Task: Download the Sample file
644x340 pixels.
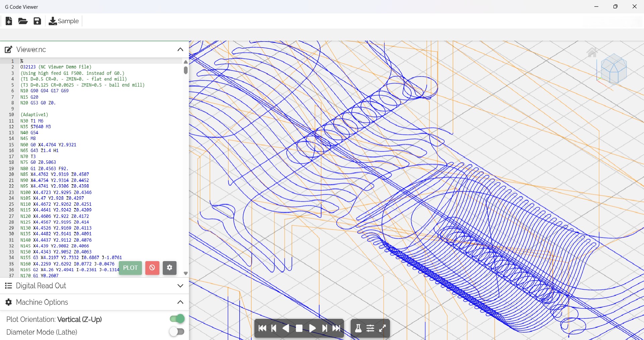Action: (63, 21)
